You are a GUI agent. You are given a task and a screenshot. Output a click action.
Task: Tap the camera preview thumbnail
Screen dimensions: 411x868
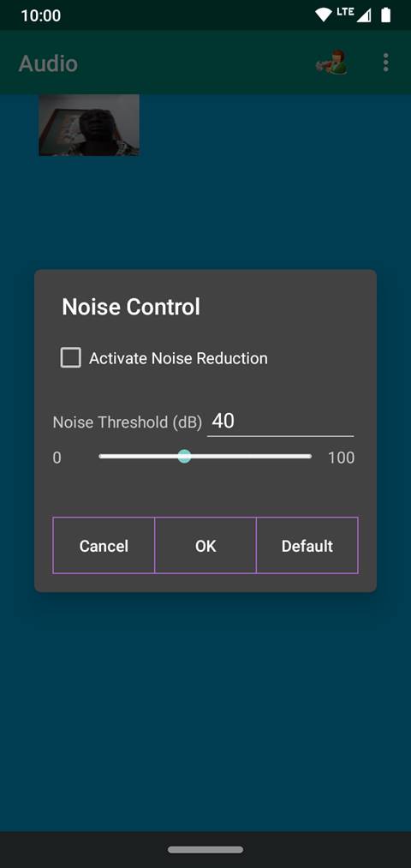(88, 125)
